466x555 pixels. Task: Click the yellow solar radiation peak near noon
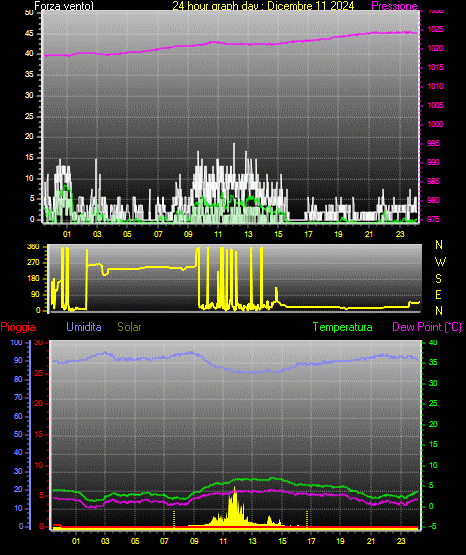pyautogui.click(x=234, y=503)
